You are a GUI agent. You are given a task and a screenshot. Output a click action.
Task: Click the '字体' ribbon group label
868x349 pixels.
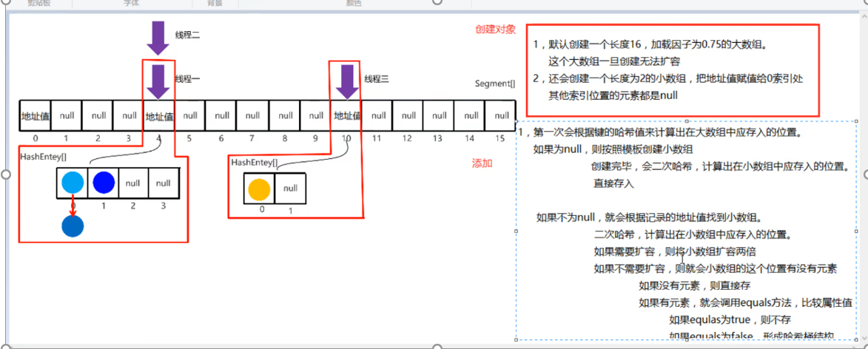tap(131, 3)
